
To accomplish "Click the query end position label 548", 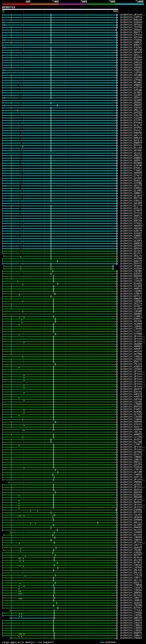I will point(115,11).
